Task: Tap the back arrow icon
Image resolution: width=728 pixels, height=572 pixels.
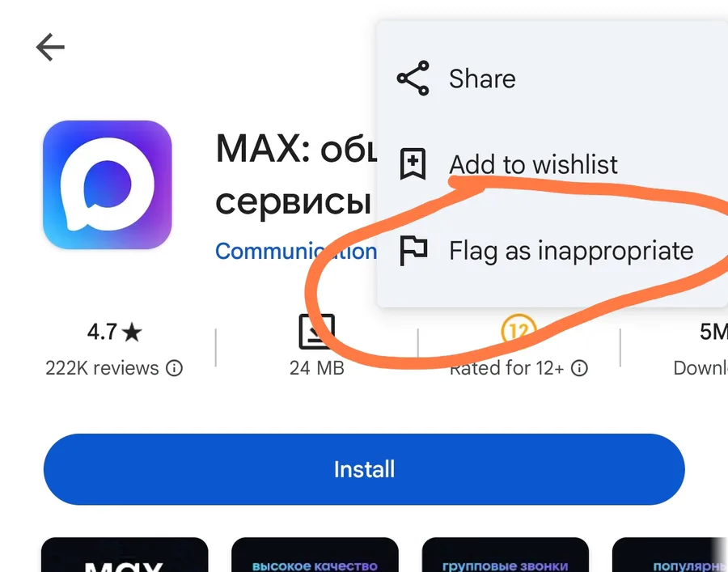Action: coord(50,47)
